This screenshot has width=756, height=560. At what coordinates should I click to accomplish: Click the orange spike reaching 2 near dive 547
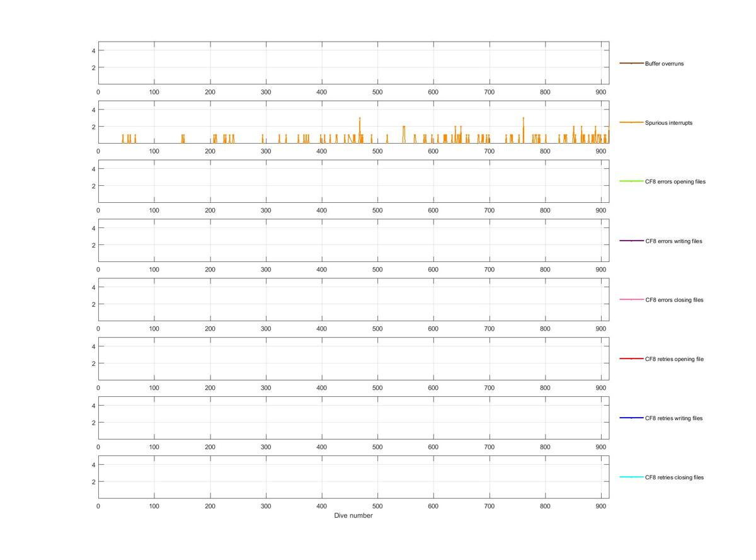(x=404, y=134)
